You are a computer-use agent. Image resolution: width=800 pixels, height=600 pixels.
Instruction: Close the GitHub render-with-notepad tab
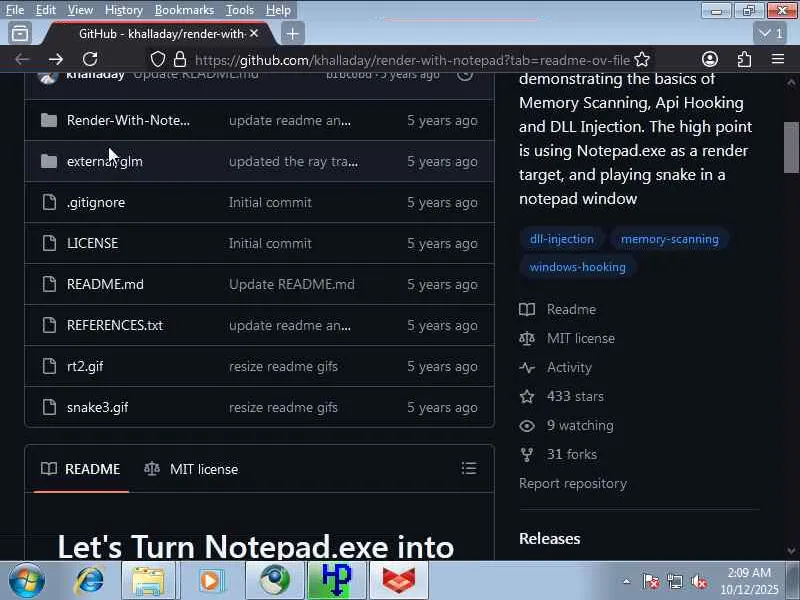click(x=254, y=34)
